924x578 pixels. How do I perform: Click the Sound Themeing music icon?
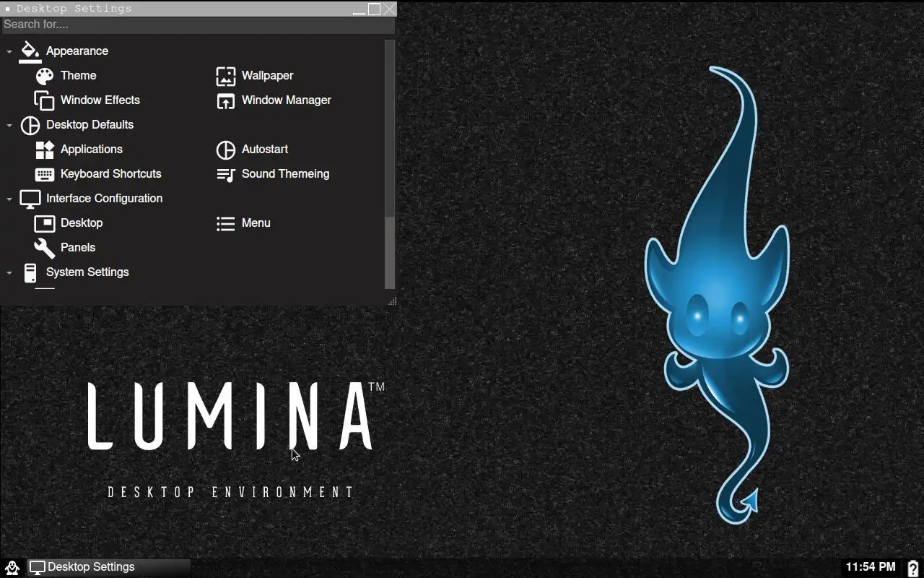[226, 174]
